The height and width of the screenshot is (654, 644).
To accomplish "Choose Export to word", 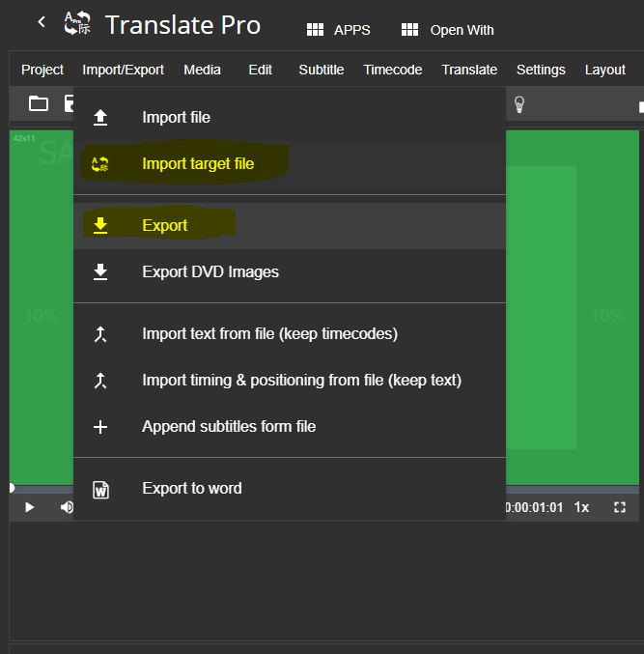I will 290,489.
